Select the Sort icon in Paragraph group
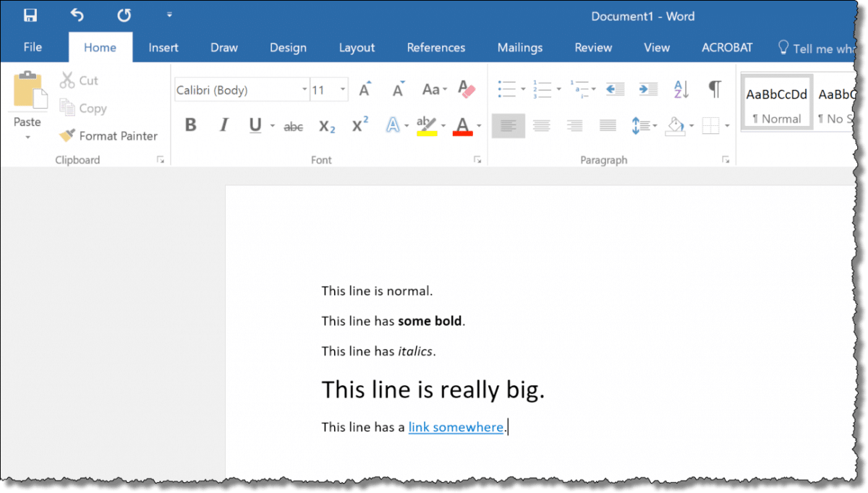Image resolution: width=868 pixels, height=493 pixels. 678,88
